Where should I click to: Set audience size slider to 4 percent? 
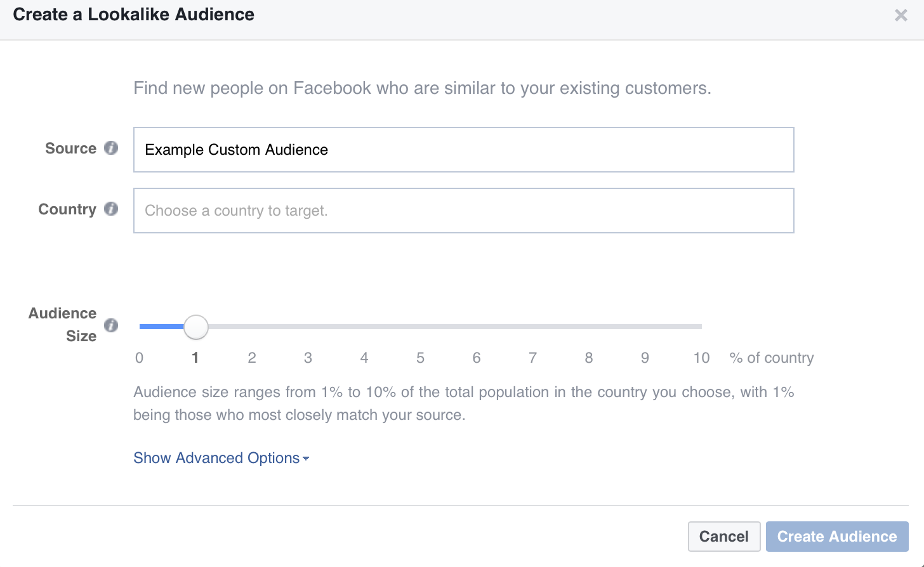tap(364, 327)
